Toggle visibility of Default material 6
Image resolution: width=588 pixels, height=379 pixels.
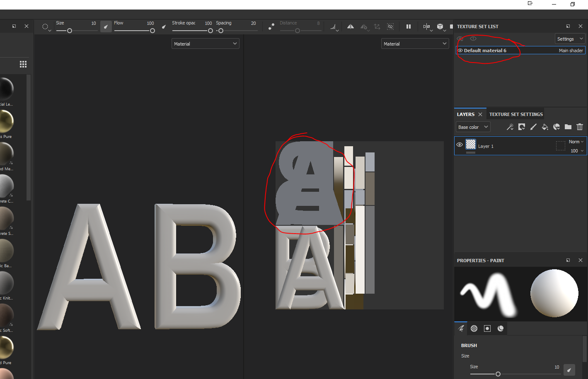click(x=459, y=50)
